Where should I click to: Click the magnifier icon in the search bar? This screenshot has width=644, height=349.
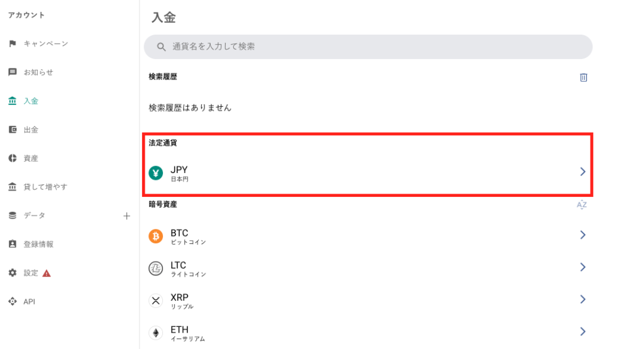[x=162, y=47]
